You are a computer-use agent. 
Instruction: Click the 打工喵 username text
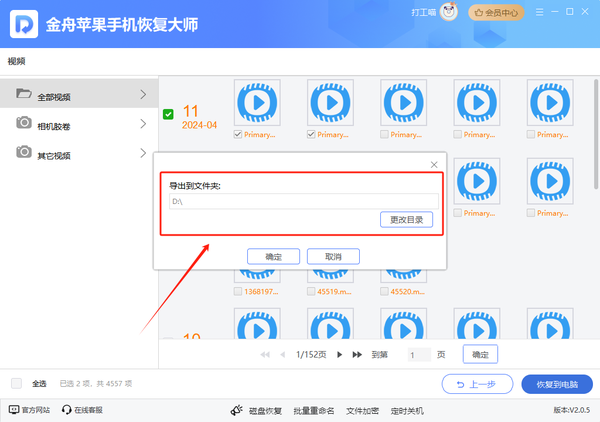[x=424, y=12]
